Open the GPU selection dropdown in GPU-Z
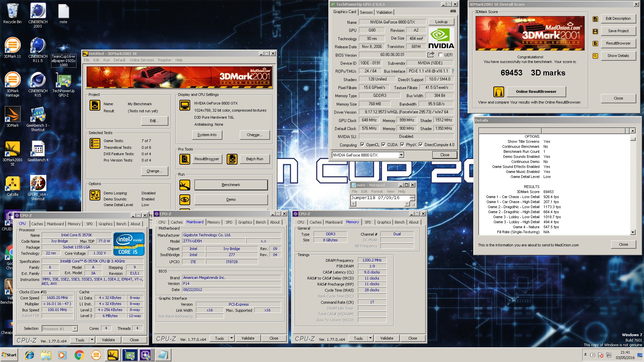Screen dimensions: 644x362 pyautogui.click(x=401, y=155)
